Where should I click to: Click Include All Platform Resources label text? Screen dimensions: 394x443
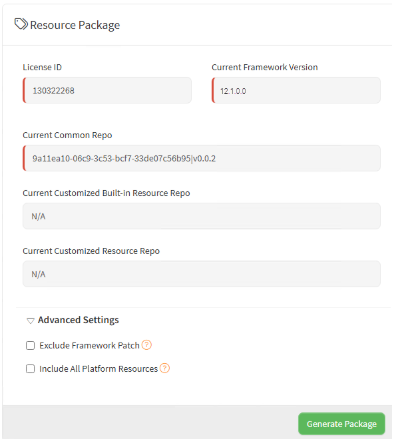click(98, 369)
